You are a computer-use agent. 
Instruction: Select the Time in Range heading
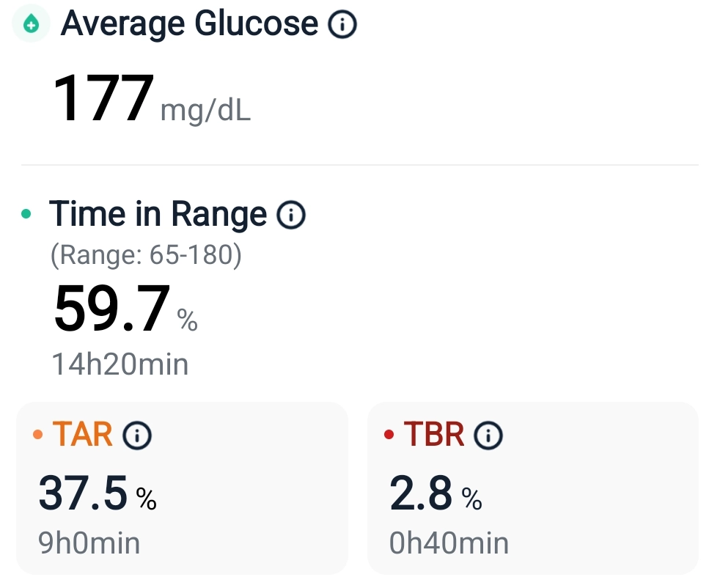point(158,214)
